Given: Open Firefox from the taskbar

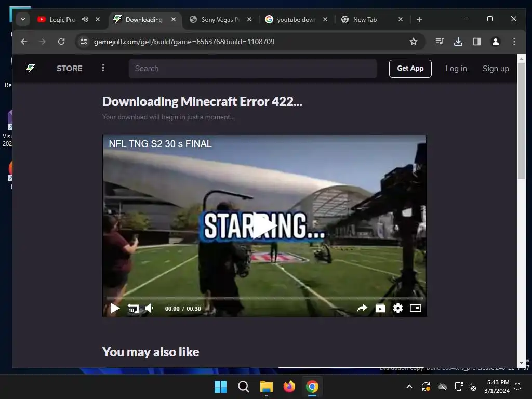Looking at the screenshot, I should pyautogui.click(x=289, y=387).
